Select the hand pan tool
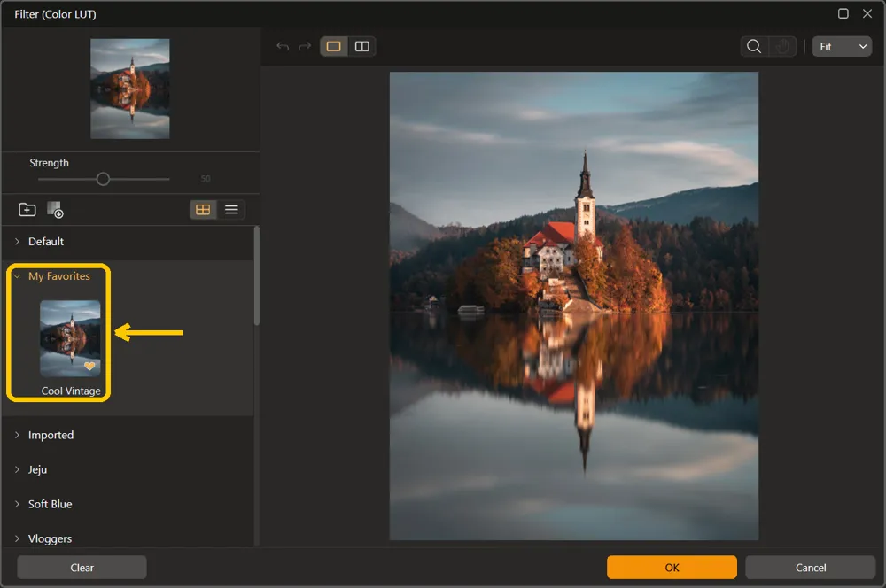 point(782,46)
